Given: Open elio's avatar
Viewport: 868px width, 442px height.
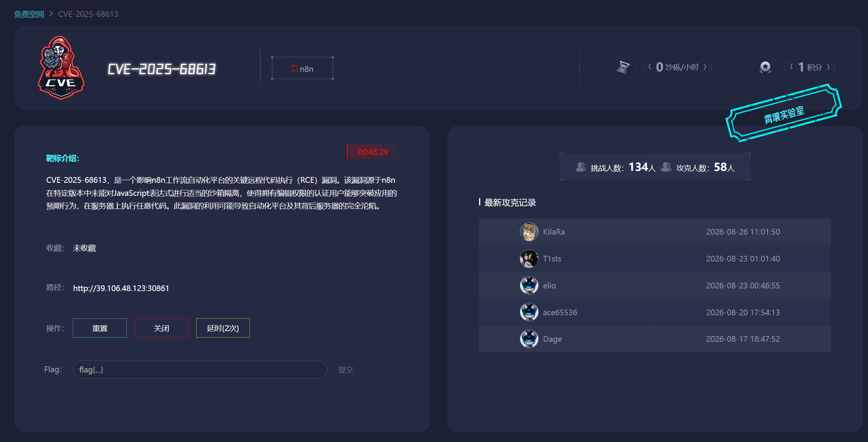Looking at the screenshot, I should tap(529, 286).
